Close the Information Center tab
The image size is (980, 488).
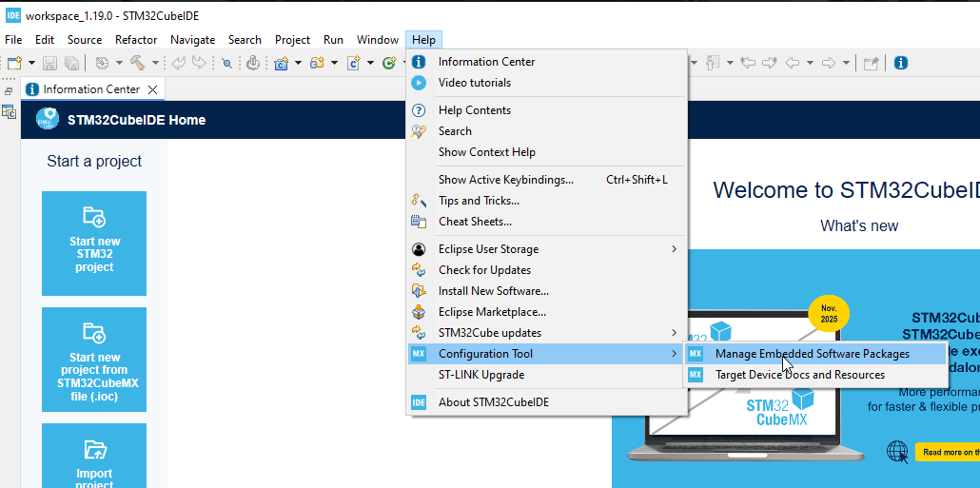point(152,90)
